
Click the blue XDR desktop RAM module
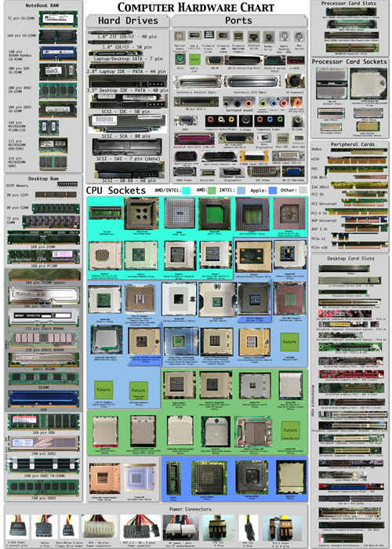44,399
